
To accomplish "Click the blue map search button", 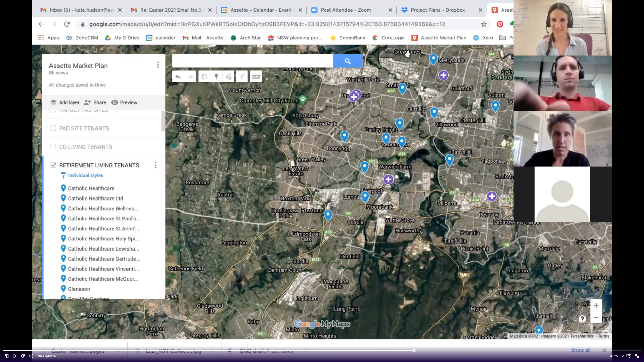I will [x=348, y=61].
